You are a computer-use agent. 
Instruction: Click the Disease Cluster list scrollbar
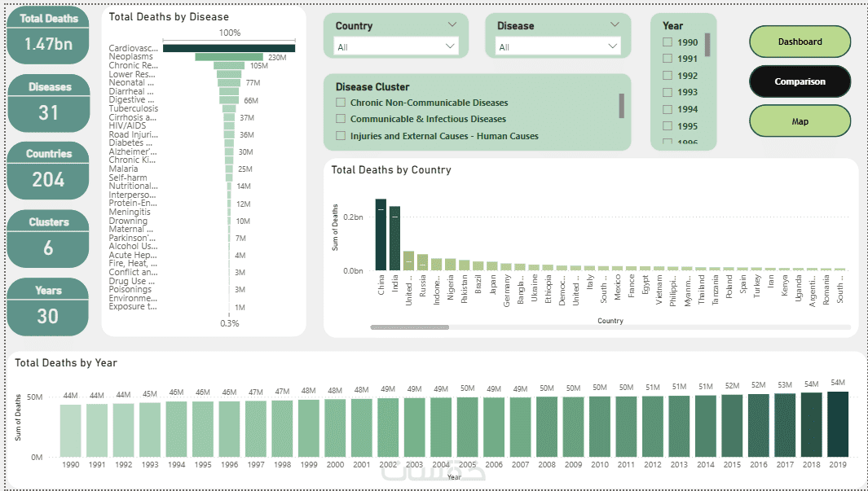[622, 106]
